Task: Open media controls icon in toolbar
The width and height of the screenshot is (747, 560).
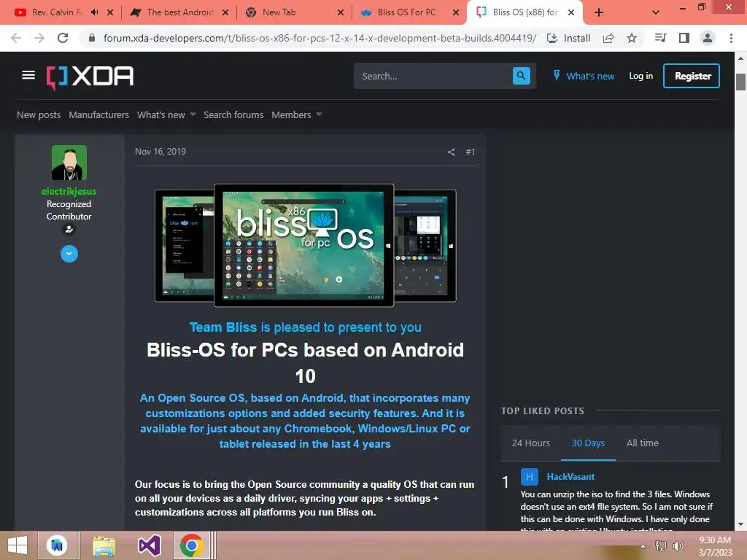Action: [x=661, y=38]
